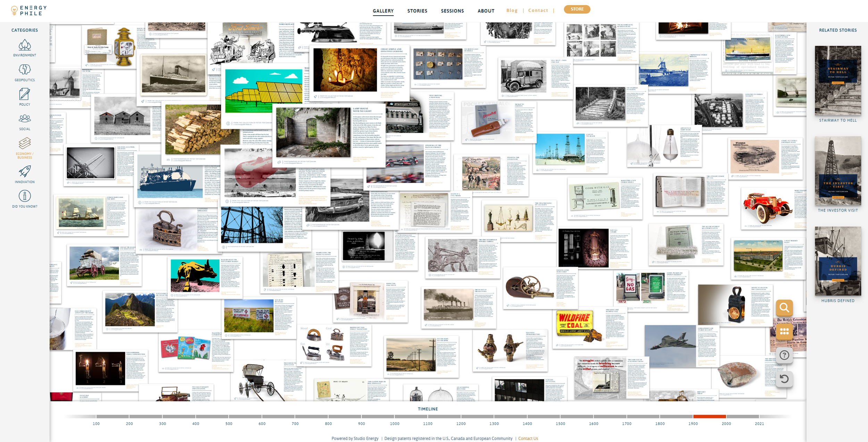Open the About menu item
Image resolution: width=868 pixels, height=442 pixels.
coord(486,11)
